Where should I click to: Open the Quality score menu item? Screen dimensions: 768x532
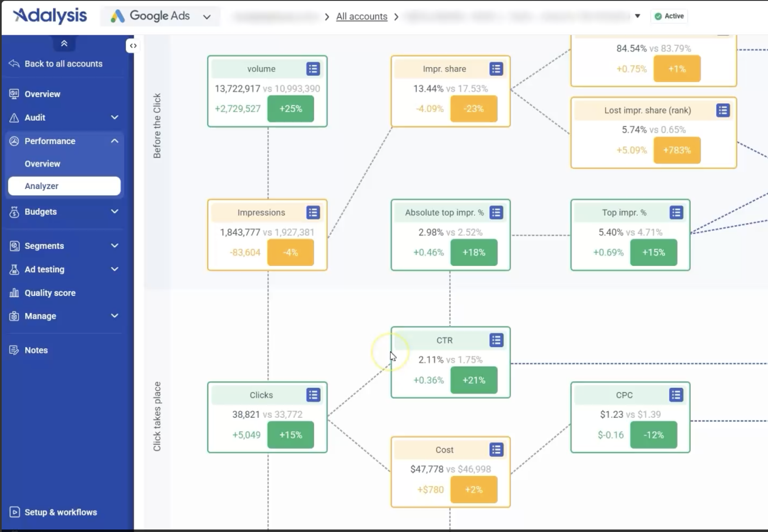50,293
